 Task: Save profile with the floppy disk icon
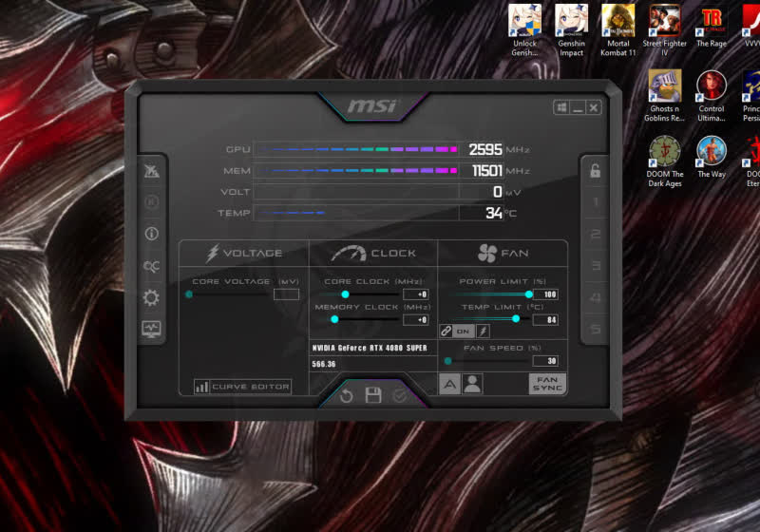click(x=373, y=395)
